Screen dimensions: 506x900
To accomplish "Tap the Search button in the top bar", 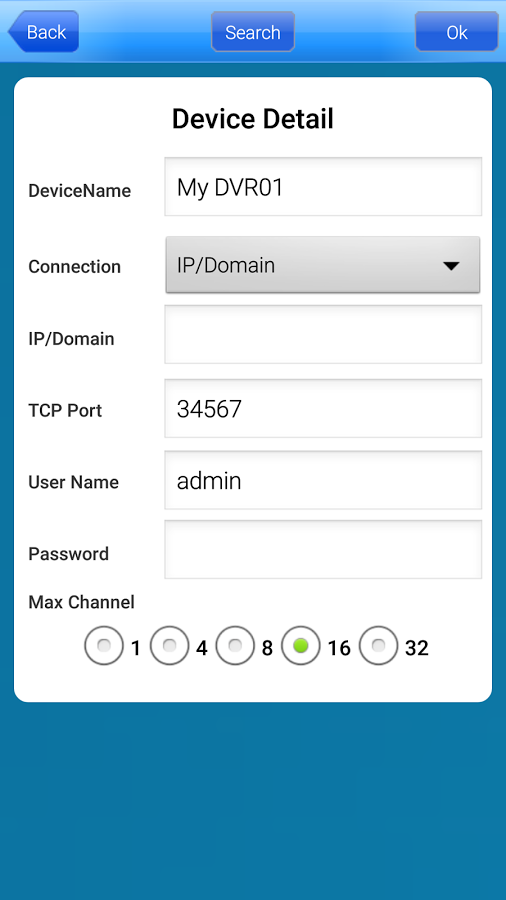I will 253,32.
